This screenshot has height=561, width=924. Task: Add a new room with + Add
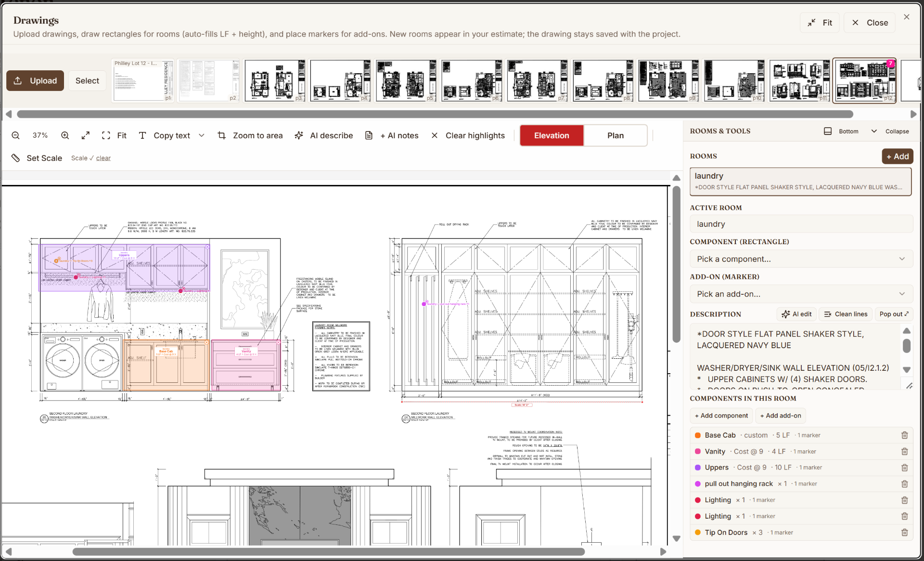(897, 157)
